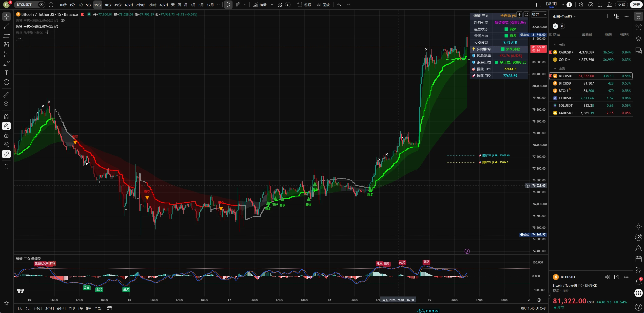The width and height of the screenshot is (644, 313).
Task: Open the 币圈+TradFi watchlist dropdown
Action: (x=565, y=16)
